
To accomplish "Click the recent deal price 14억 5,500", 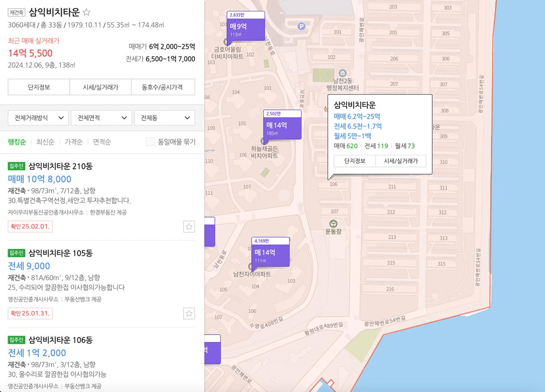I will click(x=30, y=53).
